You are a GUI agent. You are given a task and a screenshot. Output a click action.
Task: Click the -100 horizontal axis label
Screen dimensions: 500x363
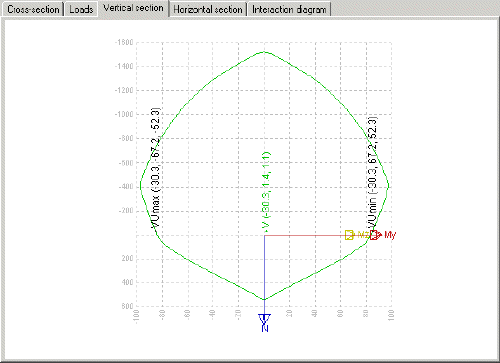pyautogui.click(x=136, y=315)
